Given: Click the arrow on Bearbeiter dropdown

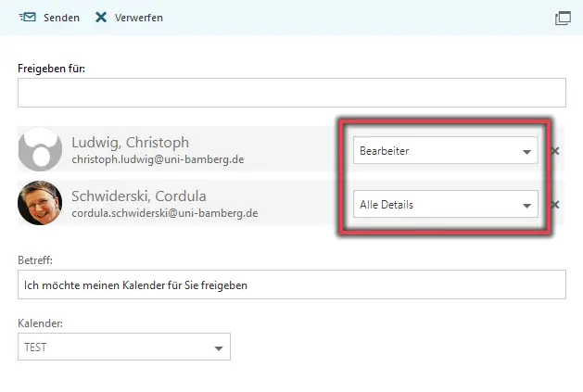Looking at the screenshot, I should [x=526, y=152].
